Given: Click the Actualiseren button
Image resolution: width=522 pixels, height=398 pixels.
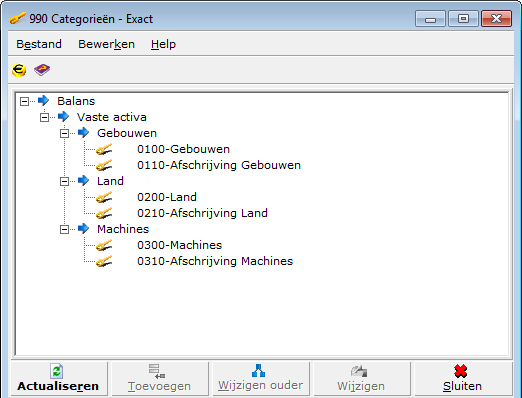Looking at the screenshot, I should pos(58,379).
